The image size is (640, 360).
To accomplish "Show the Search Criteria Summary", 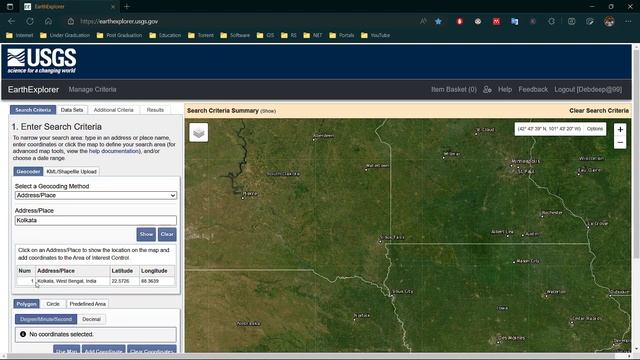I will [x=268, y=111].
